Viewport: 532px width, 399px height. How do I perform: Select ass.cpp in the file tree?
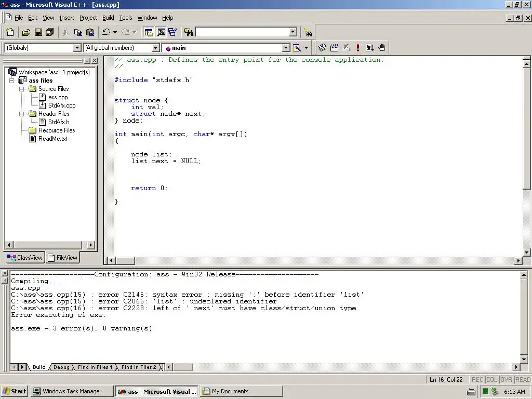(58, 97)
